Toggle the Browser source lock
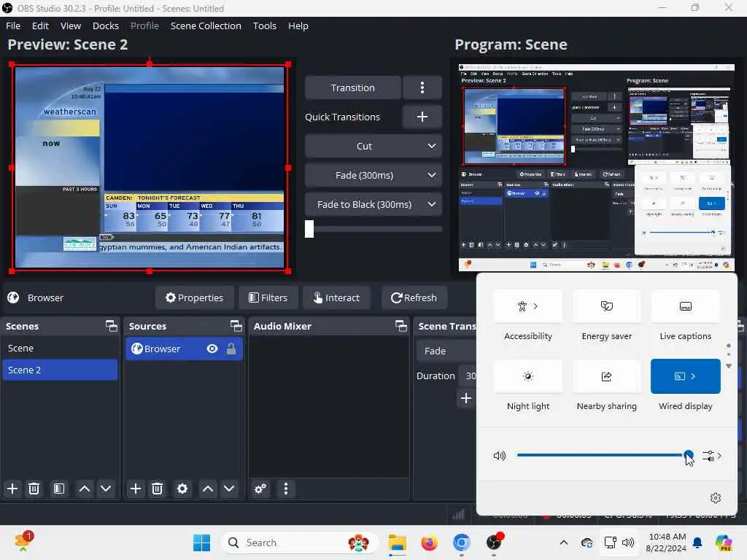The width and height of the screenshot is (747, 560). click(231, 349)
